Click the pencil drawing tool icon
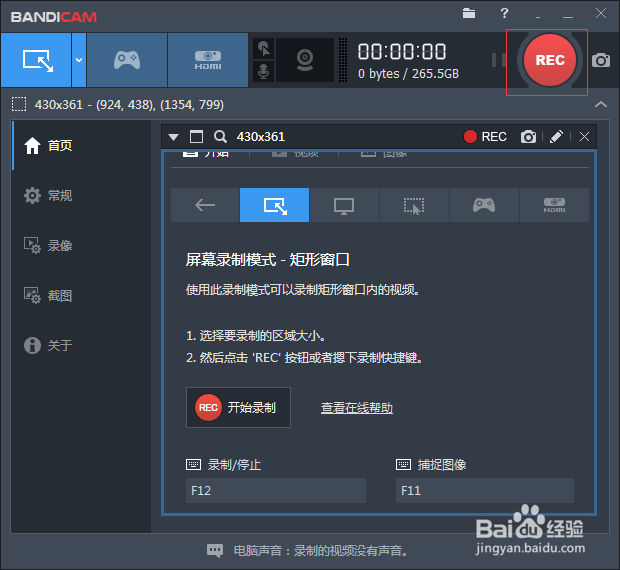This screenshot has width=620, height=570. pos(556,137)
